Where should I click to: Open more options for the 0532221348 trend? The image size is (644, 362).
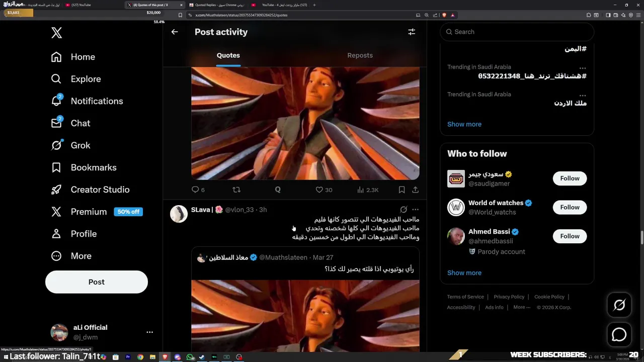click(583, 68)
